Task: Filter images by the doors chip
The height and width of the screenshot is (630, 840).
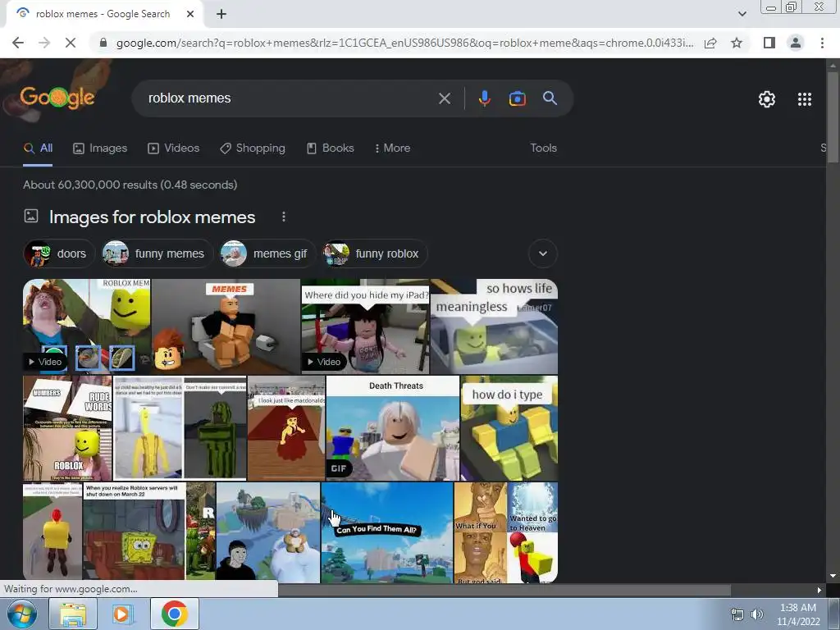Action: coord(59,254)
